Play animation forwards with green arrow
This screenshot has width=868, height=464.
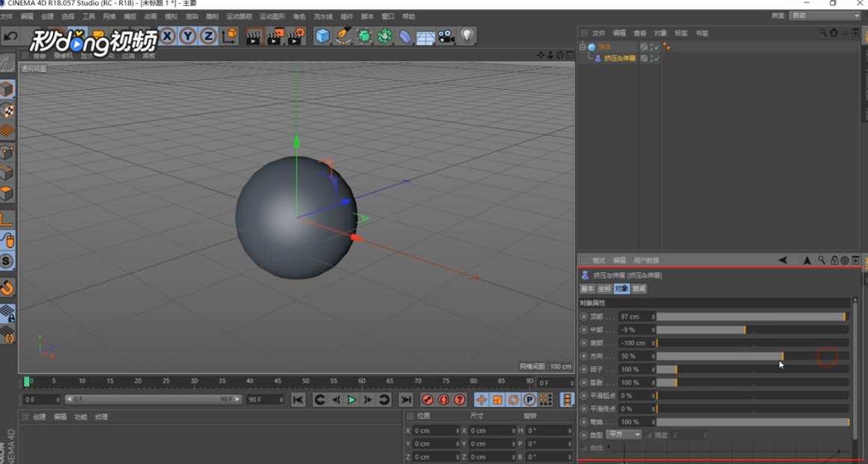pos(352,400)
